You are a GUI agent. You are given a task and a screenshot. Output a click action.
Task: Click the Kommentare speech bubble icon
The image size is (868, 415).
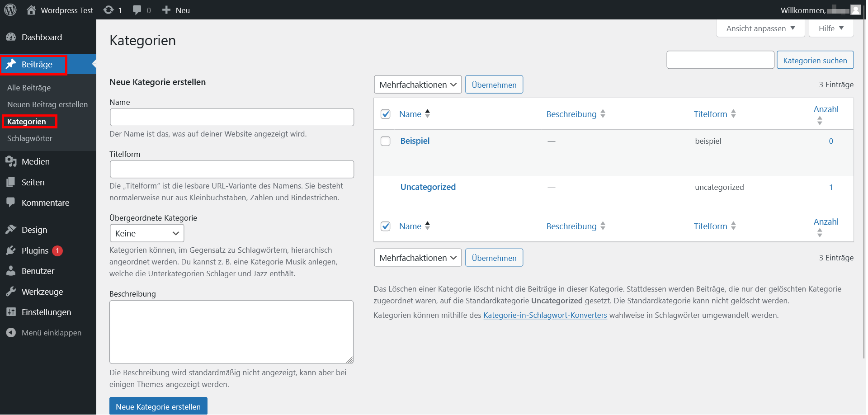point(11,203)
